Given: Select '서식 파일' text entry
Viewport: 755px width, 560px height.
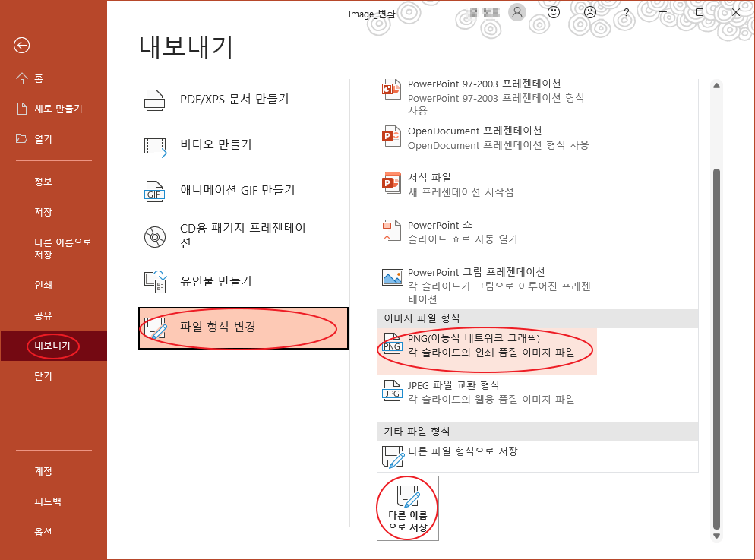Looking at the screenshot, I should coord(429,178).
